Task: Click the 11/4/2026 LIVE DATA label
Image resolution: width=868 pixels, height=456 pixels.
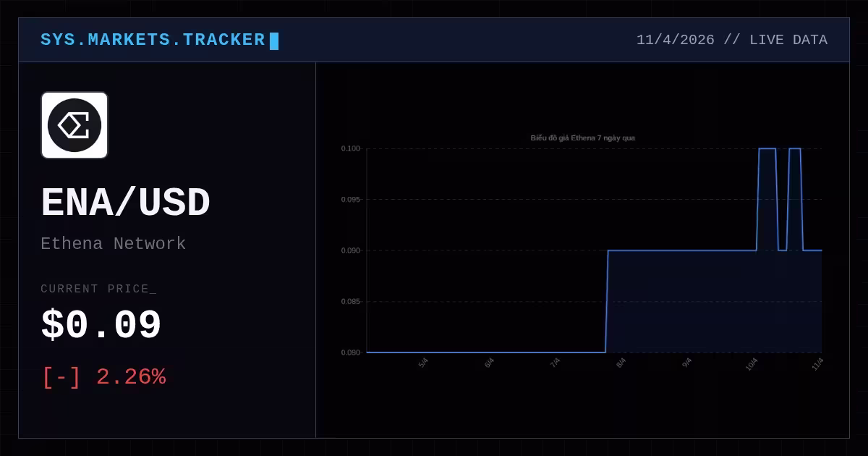Action: coord(732,40)
